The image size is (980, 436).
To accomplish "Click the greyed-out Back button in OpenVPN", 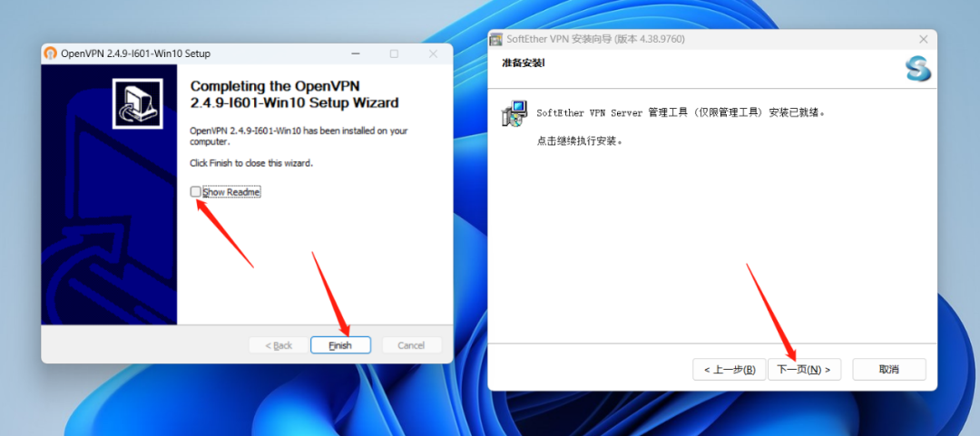I will pyautogui.click(x=279, y=344).
